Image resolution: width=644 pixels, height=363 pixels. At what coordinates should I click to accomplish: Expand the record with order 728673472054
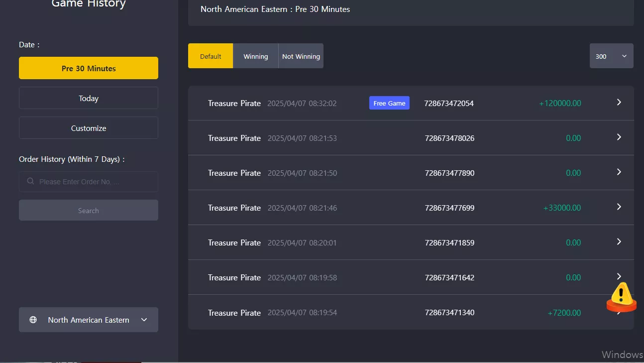(619, 102)
